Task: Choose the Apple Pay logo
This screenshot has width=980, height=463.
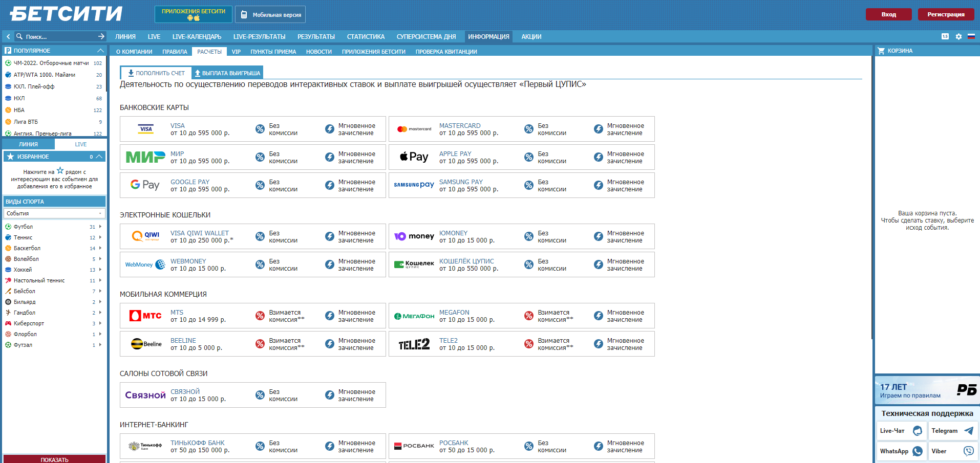Action: click(x=414, y=157)
